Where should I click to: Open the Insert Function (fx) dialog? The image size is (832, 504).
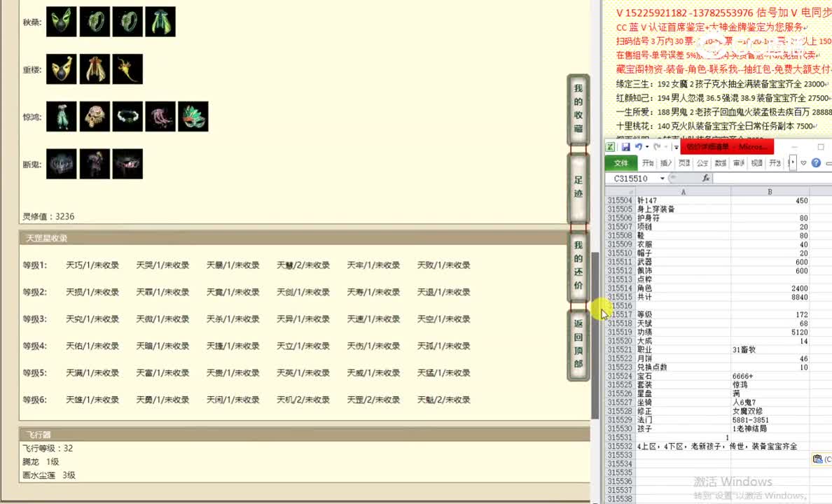click(707, 177)
